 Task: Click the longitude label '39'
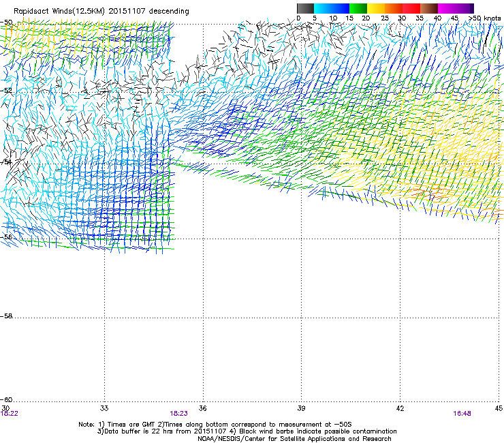point(301,408)
